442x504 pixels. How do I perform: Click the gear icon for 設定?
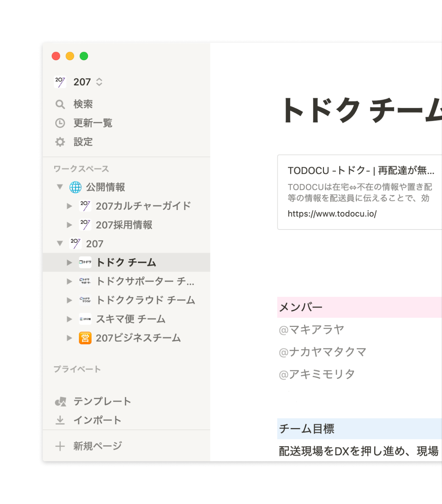click(x=60, y=142)
